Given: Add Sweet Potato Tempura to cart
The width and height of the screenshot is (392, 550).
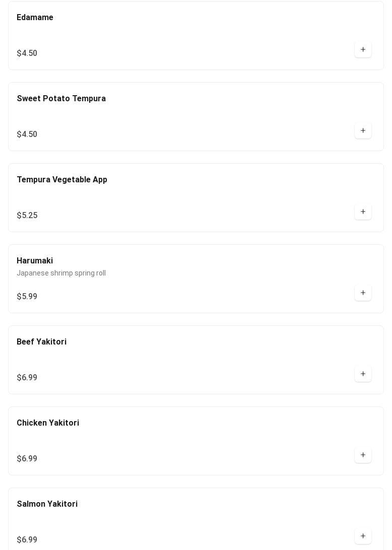Looking at the screenshot, I should click(363, 130).
